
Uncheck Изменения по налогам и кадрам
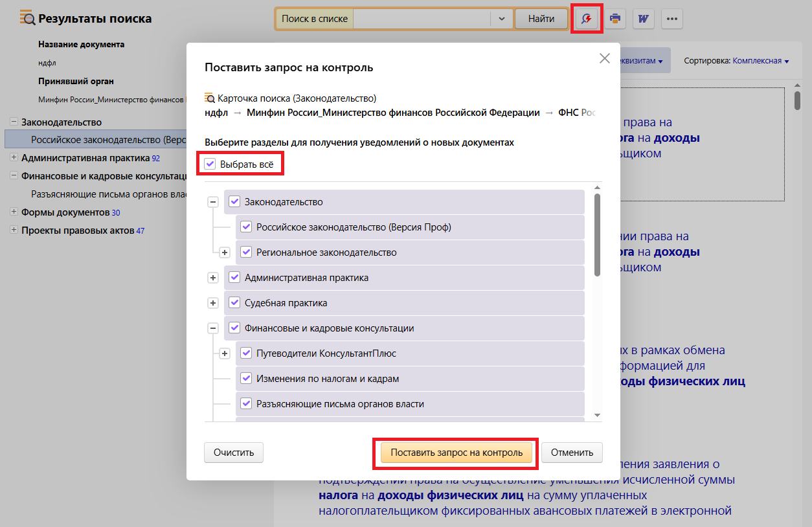pos(246,379)
